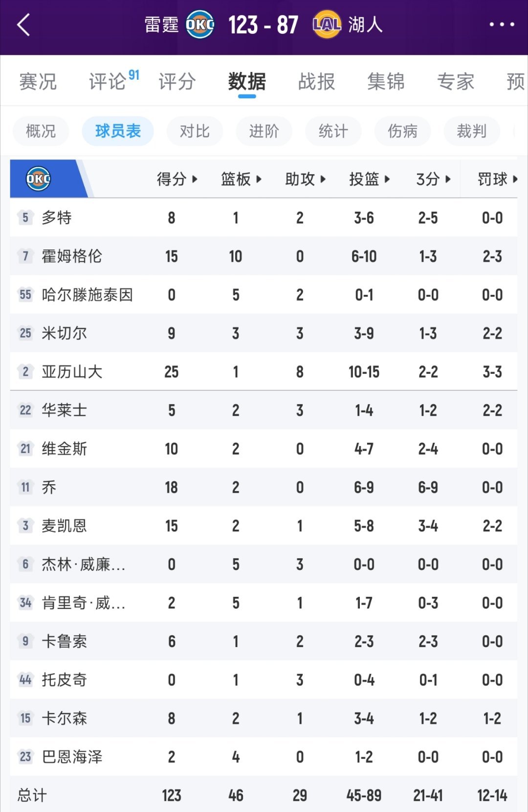Select the 对比 filter pill
Viewport: 528px width, 812px height.
pos(195,131)
